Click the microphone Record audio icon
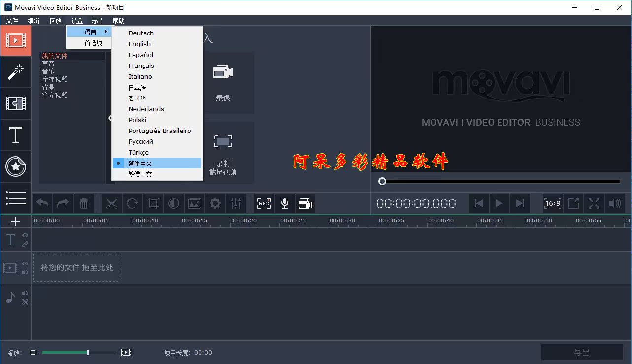The width and height of the screenshot is (632, 364). [x=285, y=203]
